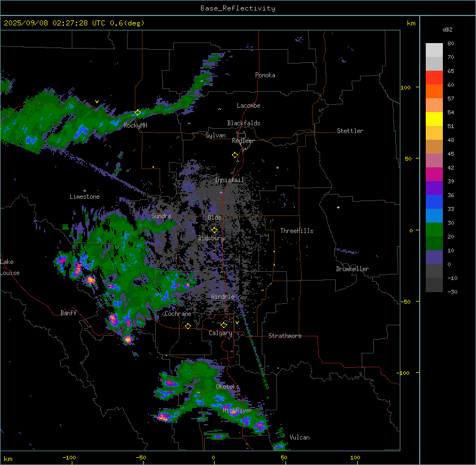This screenshot has width=476, height=465.
Task: Click the Drumheller label
Action: click(x=352, y=269)
